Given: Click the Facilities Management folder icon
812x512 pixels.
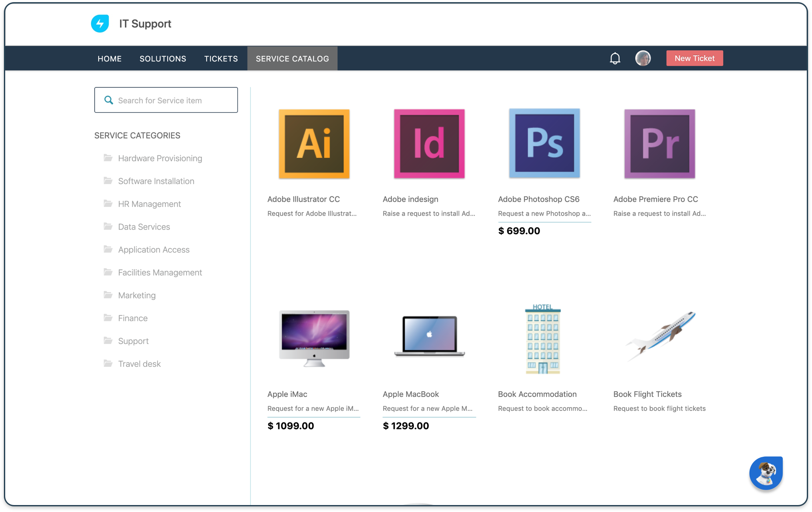Looking at the screenshot, I should tap(108, 272).
